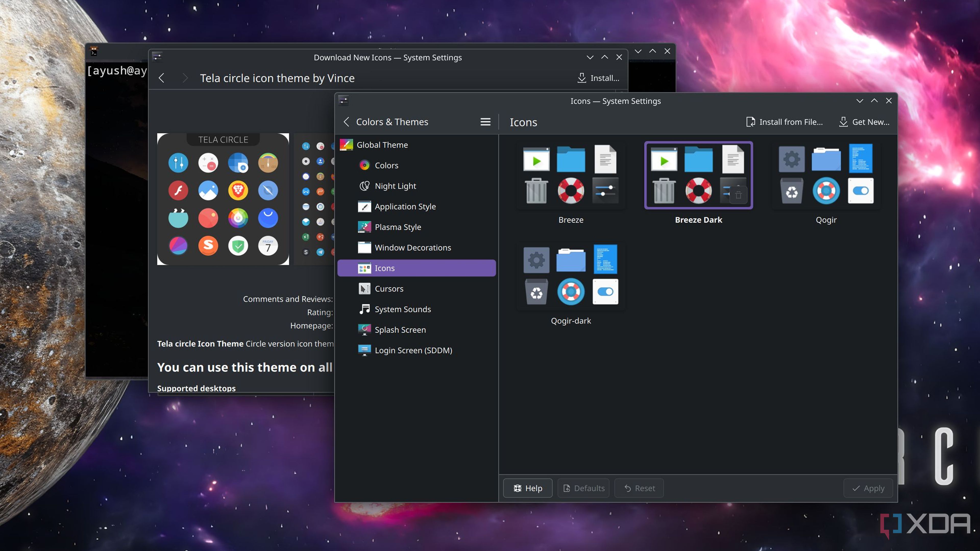The image size is (980, 551).
Task: Maximize the Download New Icons window
Action: (605, 57)
